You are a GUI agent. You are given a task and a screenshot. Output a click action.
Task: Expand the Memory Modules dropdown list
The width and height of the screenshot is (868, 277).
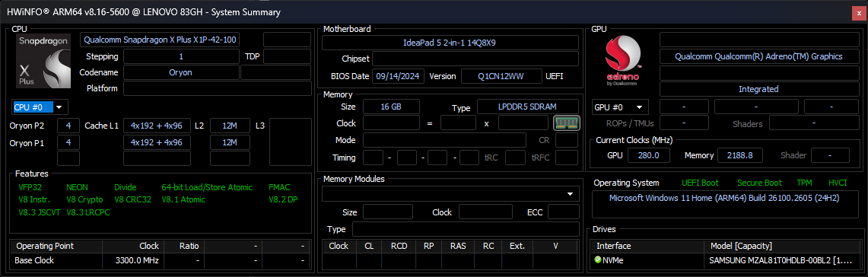point(450,194)
